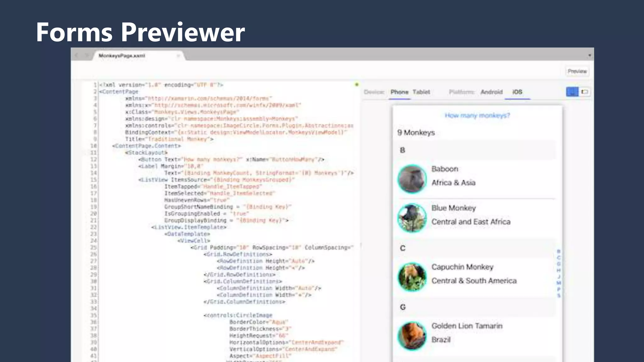Click the Label Margin code line
The height and width of the screenshot is (362, 644).
pos(171,166)
